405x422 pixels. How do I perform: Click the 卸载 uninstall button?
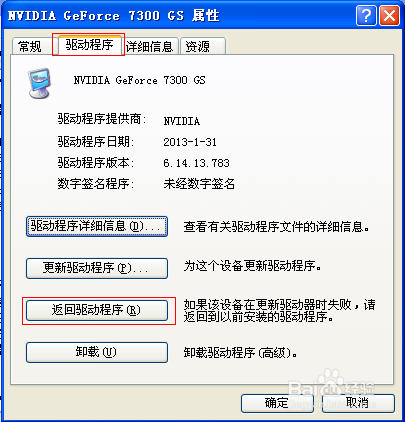(x=97, y=352)
